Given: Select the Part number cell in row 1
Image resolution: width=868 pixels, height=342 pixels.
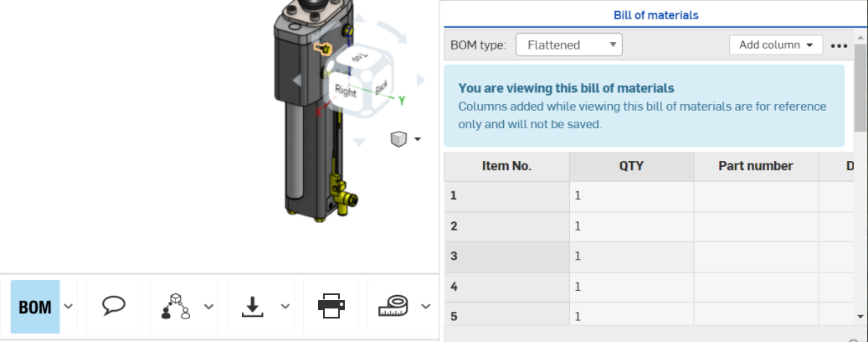Looking at the screenshot, I should point(755,196).
